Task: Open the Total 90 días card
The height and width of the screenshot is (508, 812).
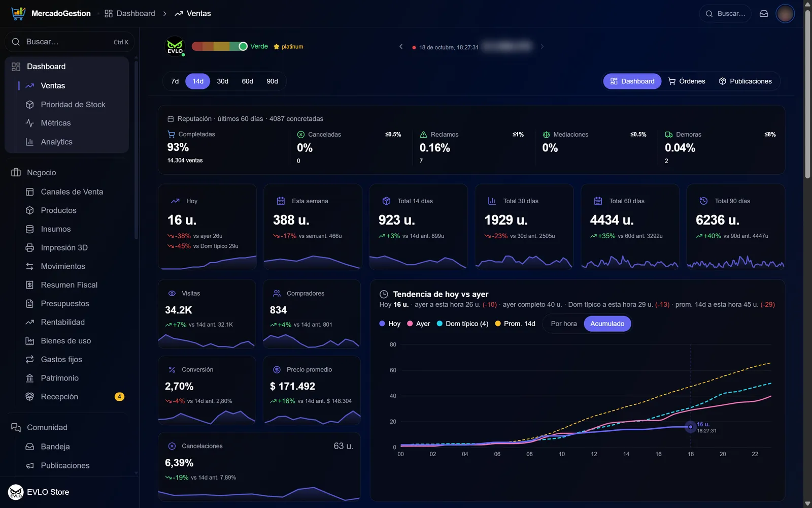Action: pyautogui.click(x=736, y=227)
